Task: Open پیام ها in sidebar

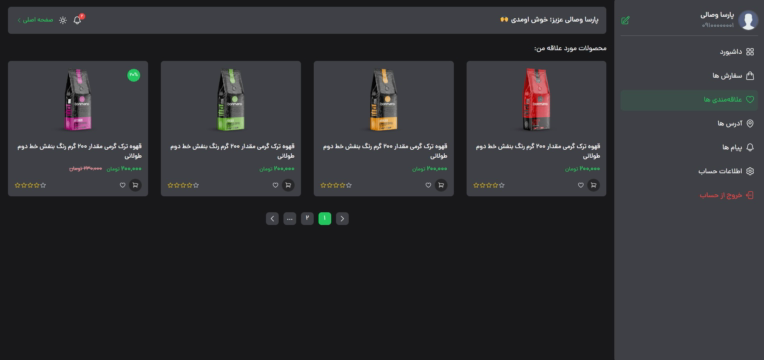Action: click(689, 147)
